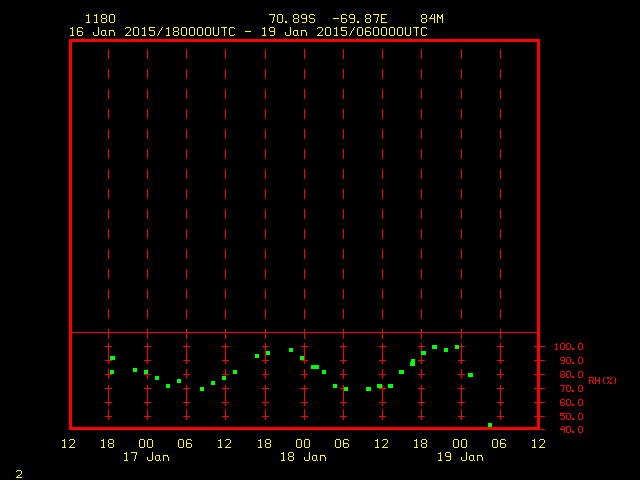Click the page number "2" in corner
Viewport: 640px width, 480px height.
(x=19, y=474)
